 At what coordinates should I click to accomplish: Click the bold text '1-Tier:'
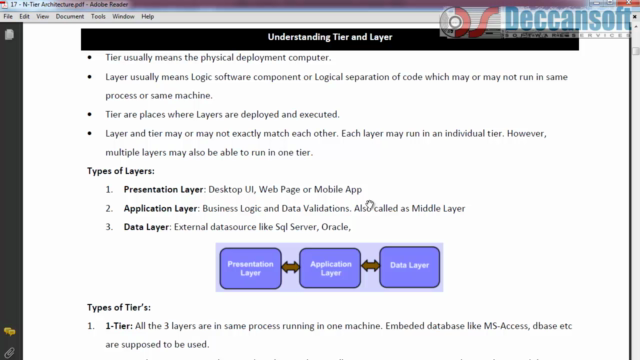click(119, 326)
